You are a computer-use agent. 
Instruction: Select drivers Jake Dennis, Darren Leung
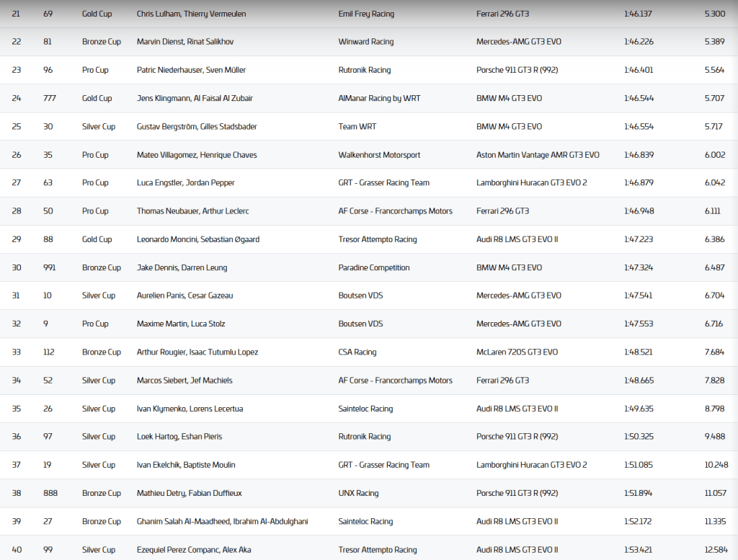pyautogui.click(x=182, y=267)
